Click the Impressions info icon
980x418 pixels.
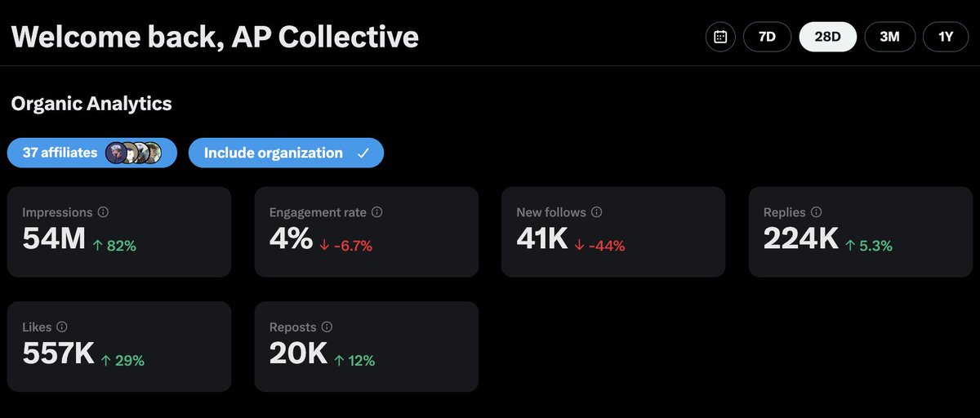coord(103,211)
